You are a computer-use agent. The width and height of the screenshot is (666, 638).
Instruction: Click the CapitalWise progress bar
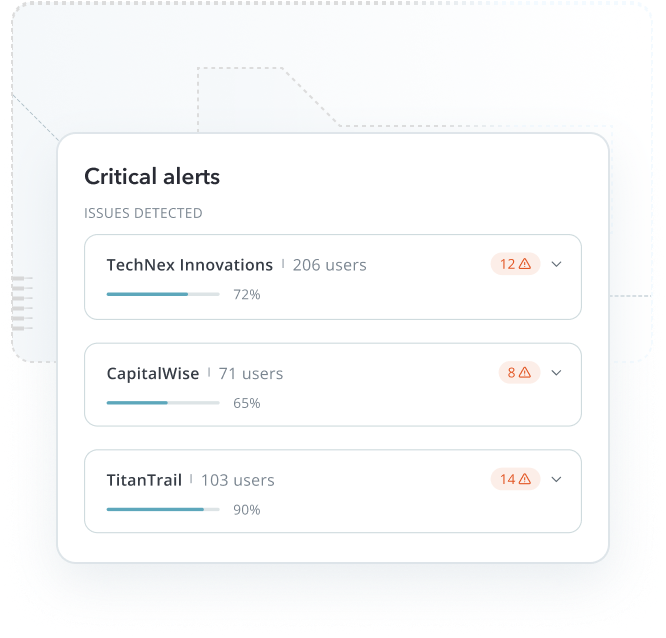[x=163, y=403]
